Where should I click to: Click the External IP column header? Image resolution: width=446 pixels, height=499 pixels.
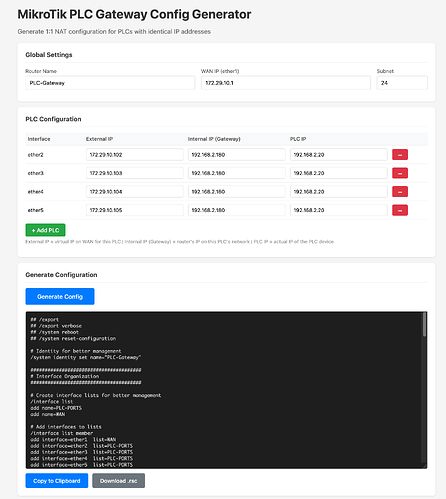click(x=99, y=139)
